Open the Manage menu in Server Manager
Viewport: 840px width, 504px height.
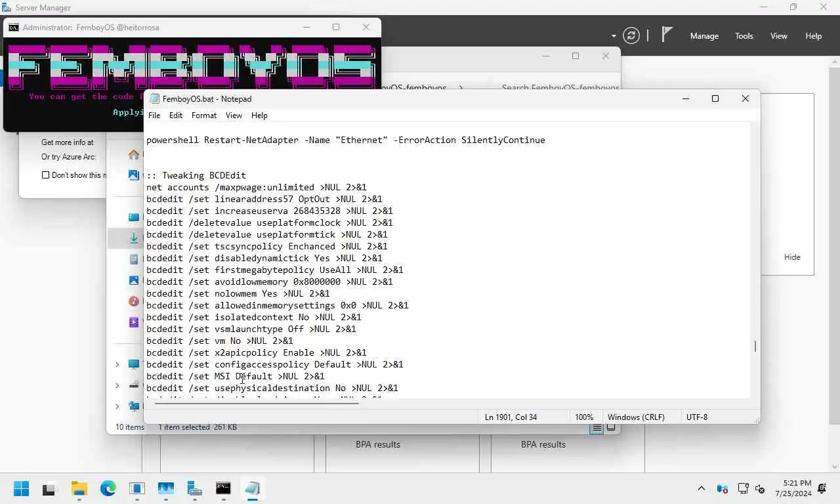[704, 36]
